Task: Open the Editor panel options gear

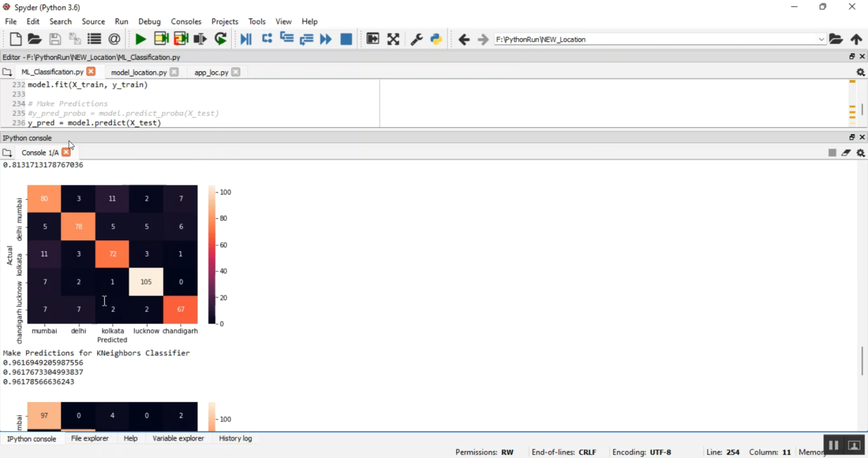Action: coord(860,72)
